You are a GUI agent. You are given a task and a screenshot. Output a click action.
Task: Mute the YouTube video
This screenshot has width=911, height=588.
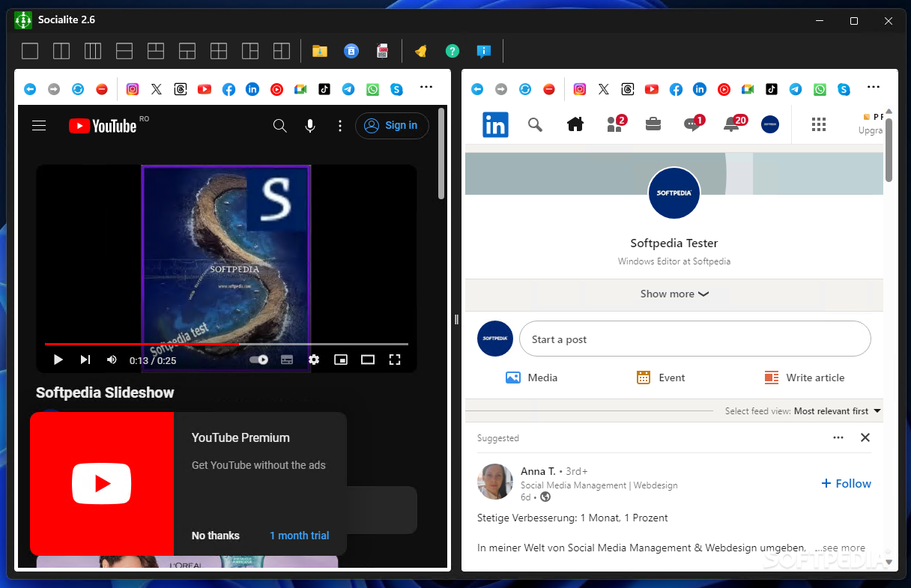(x=112, y=360)
